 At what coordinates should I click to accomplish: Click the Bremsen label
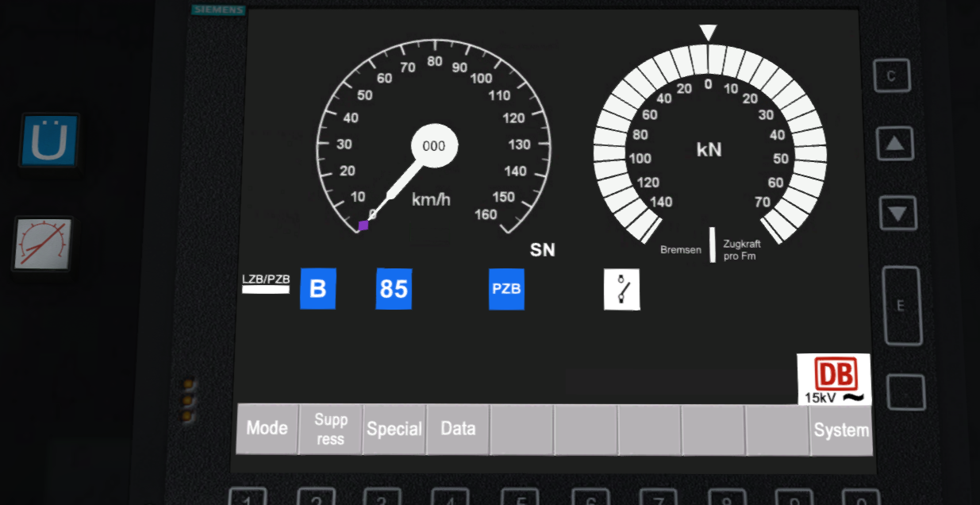681,249
